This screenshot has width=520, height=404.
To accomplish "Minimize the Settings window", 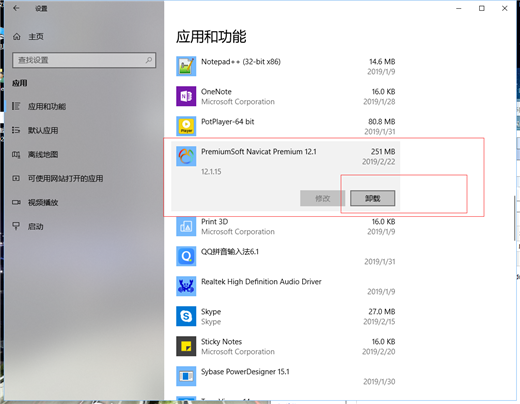I will 459,8.
